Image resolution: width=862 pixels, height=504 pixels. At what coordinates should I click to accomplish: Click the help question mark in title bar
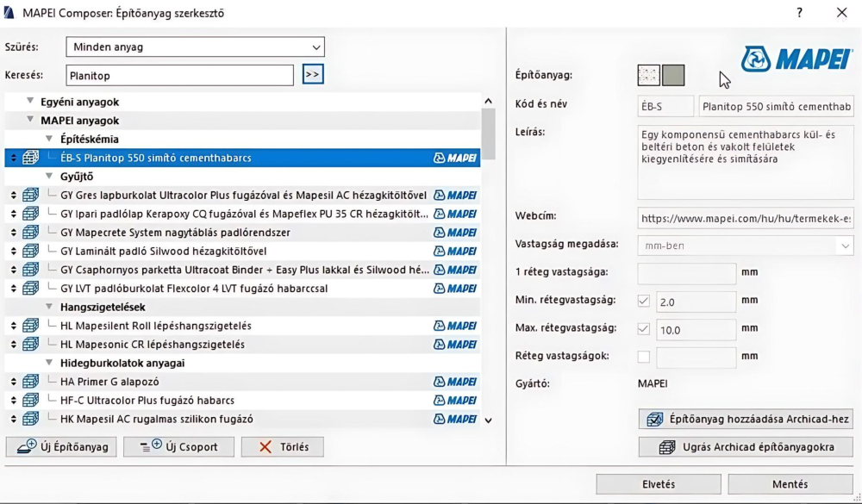799,13
